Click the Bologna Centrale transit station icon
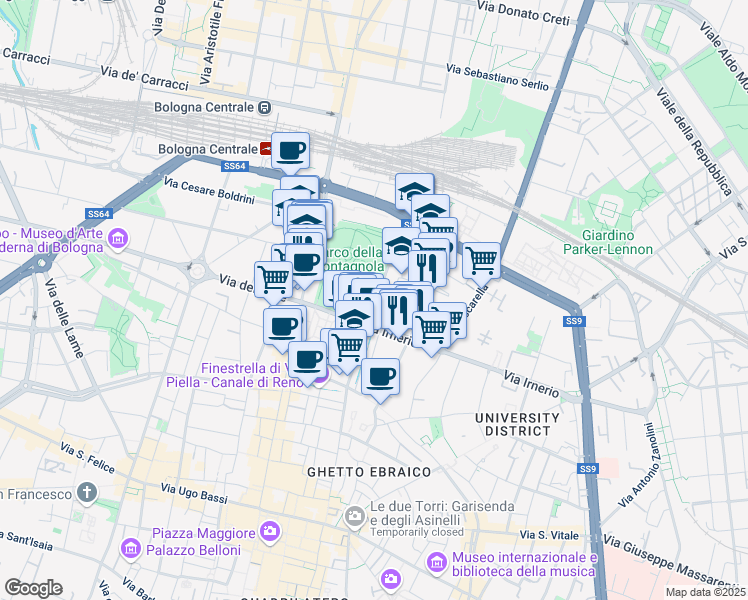Viewport: 748px width, 600px height. (x=264, y=108)
